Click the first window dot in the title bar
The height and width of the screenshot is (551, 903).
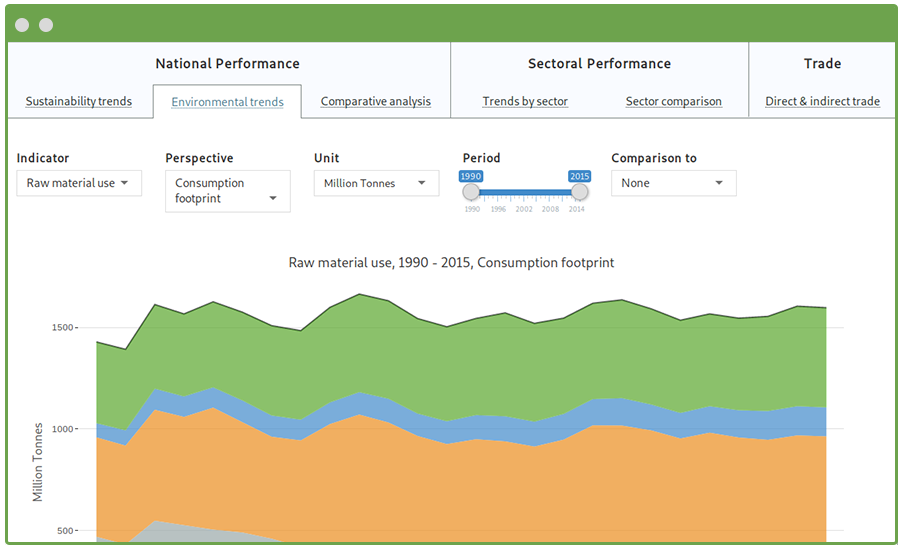pos(22,25)
